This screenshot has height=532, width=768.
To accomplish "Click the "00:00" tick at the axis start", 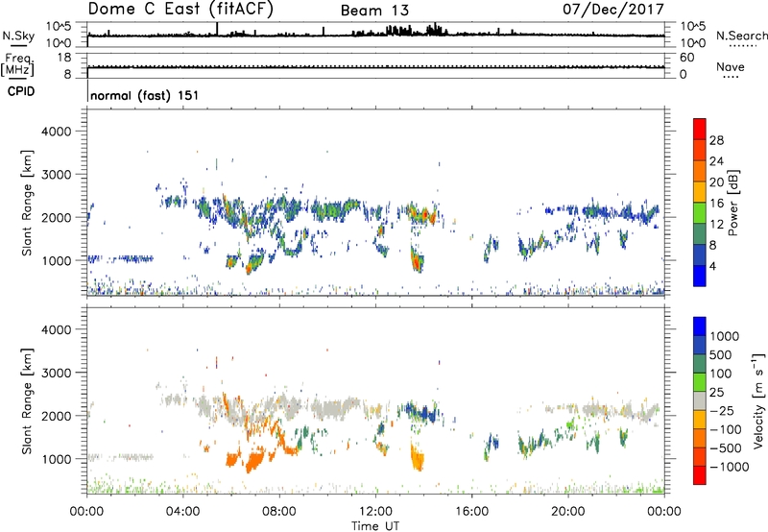I will coord(86,512).
